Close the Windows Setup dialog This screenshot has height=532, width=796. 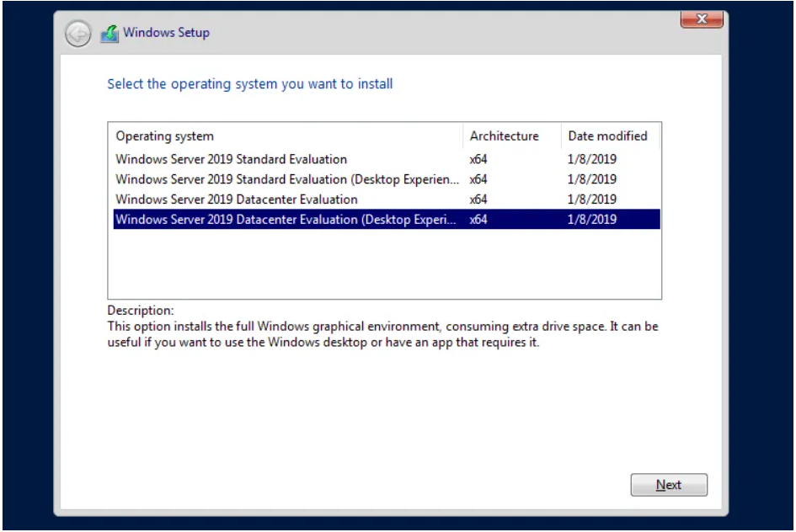click(x=702, y=19)
